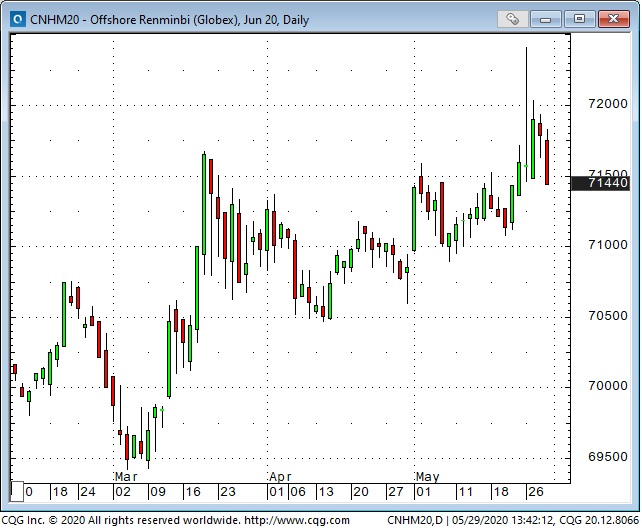Click the 69500 price axis label
Viewport: 642px width, 528px height.
pos(608,457)
